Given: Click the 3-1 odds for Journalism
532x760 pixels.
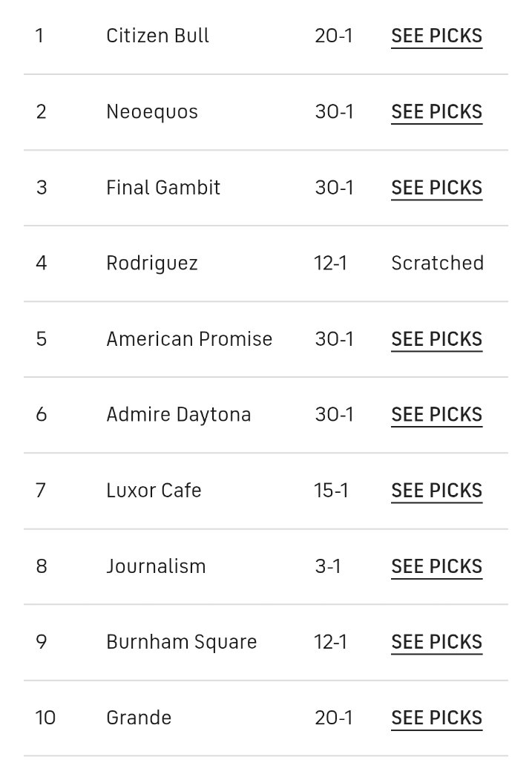Looking at the screenshot, I should (328, 566).
